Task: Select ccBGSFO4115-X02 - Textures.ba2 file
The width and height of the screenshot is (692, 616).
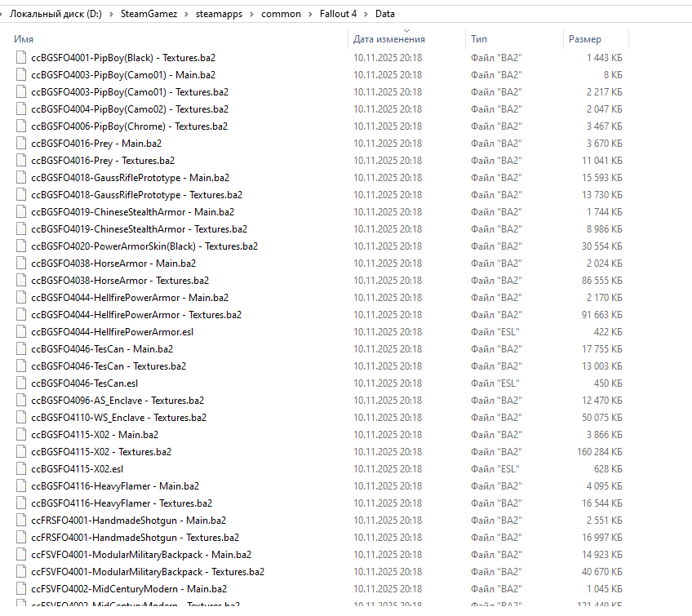Action: pos(101,452)
